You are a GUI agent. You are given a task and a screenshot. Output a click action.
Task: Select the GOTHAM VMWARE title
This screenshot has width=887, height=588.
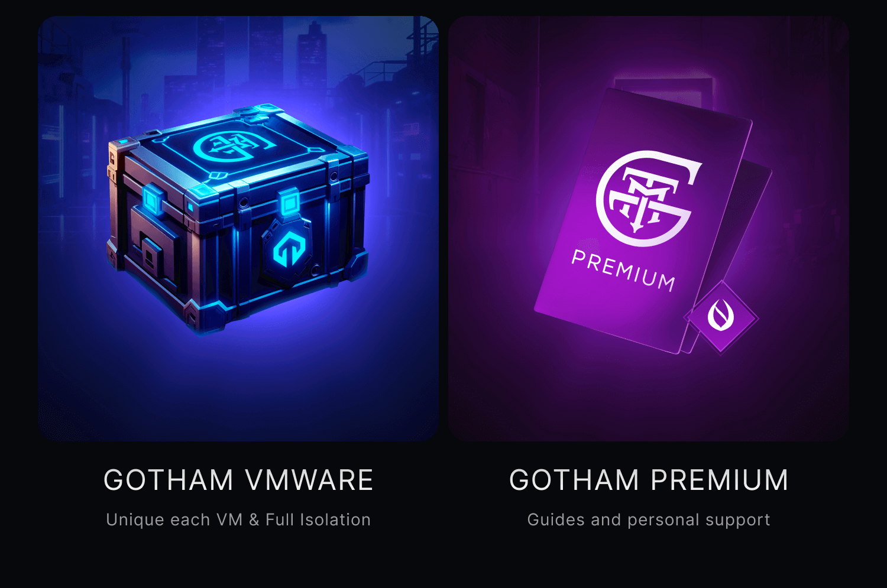[238, 480]
